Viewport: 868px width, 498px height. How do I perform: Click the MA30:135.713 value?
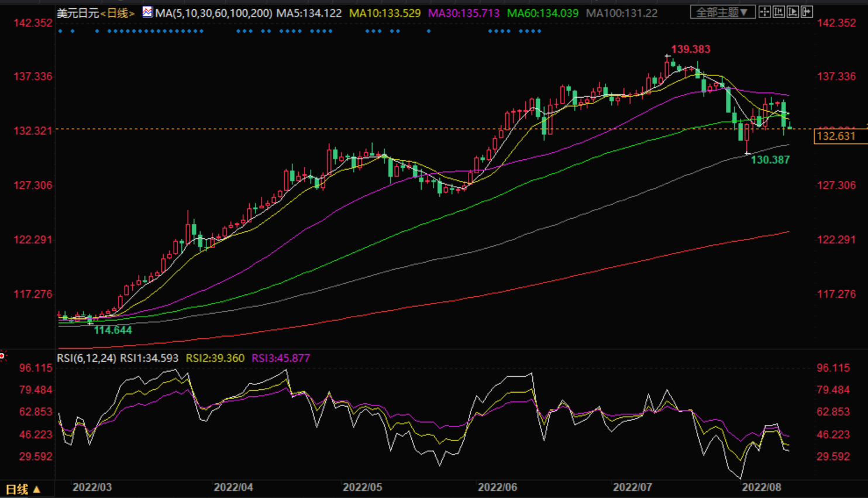[464, 13]
